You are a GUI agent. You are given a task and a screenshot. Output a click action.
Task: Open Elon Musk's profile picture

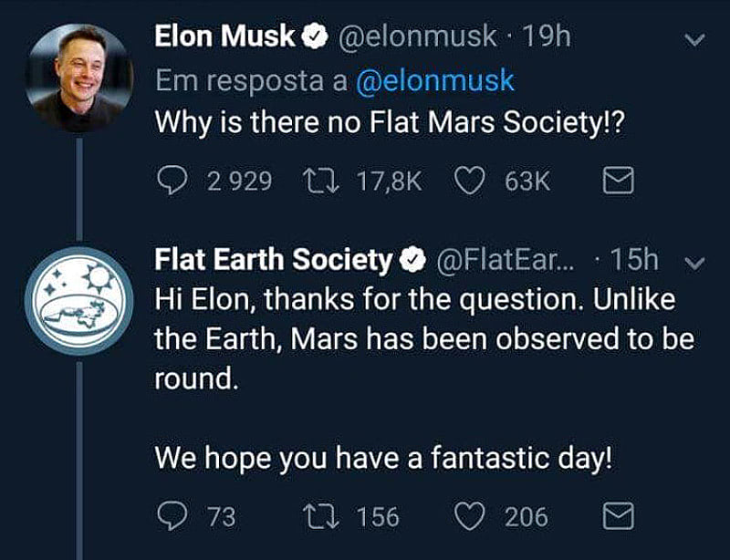(x=78, y=78)
